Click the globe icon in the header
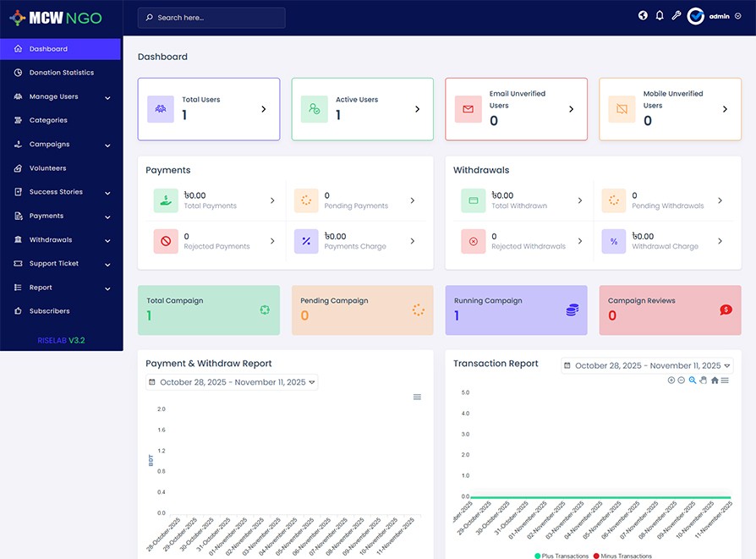 pyautogui.click(x=643, y=16)
